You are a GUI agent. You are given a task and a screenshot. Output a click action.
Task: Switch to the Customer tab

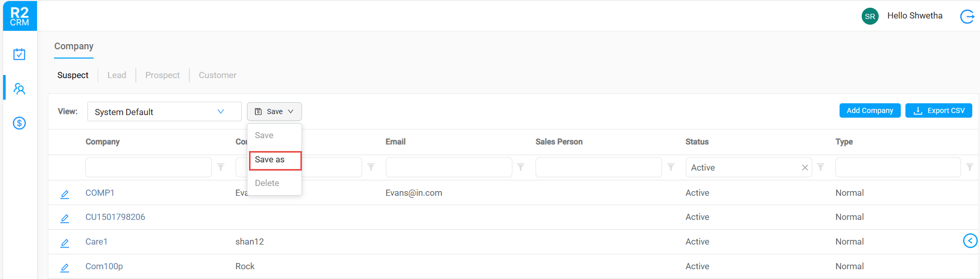(x=218, y=75)
